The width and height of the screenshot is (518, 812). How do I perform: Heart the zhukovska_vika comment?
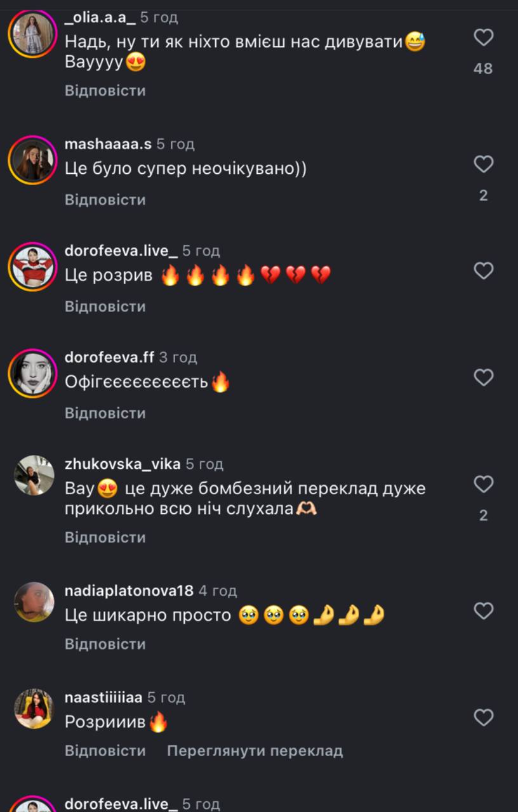484,485
